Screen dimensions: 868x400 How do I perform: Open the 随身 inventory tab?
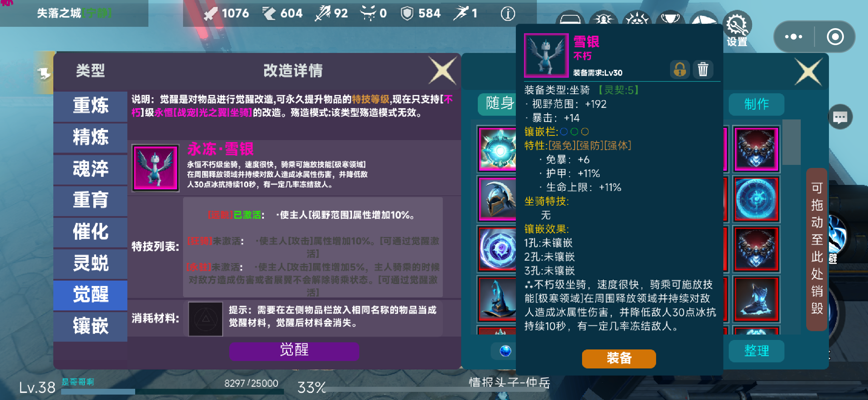pos(498,103)
